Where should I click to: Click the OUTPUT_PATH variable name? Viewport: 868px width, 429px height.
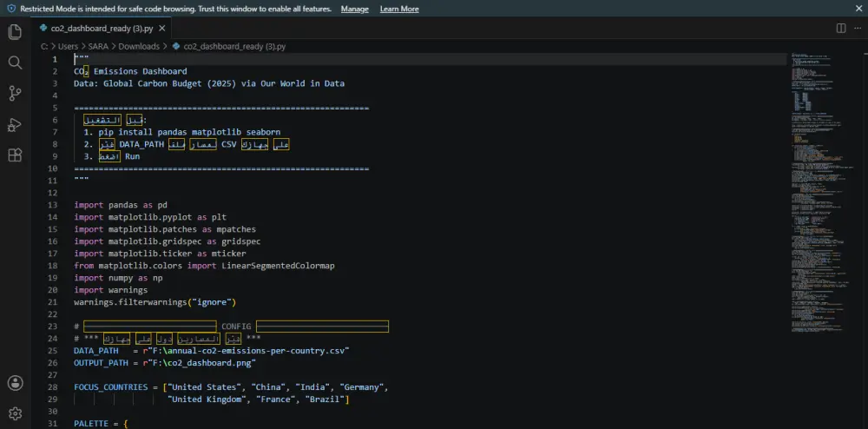tap(101, 363)
